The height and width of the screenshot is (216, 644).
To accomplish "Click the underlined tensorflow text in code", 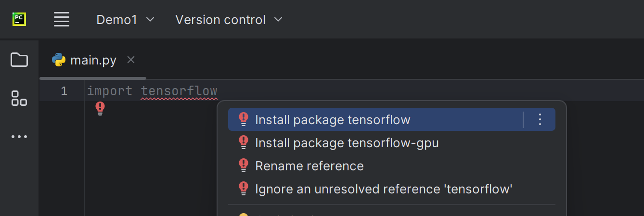I will click(x=179, y=91).
